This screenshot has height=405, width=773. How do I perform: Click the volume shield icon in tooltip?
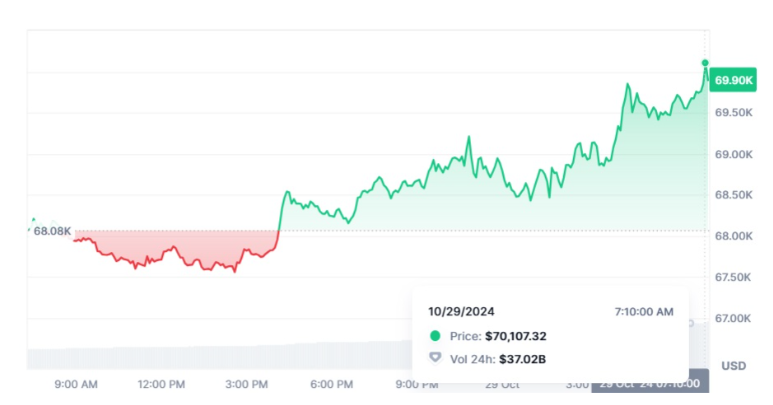click(x=434, y=358)
